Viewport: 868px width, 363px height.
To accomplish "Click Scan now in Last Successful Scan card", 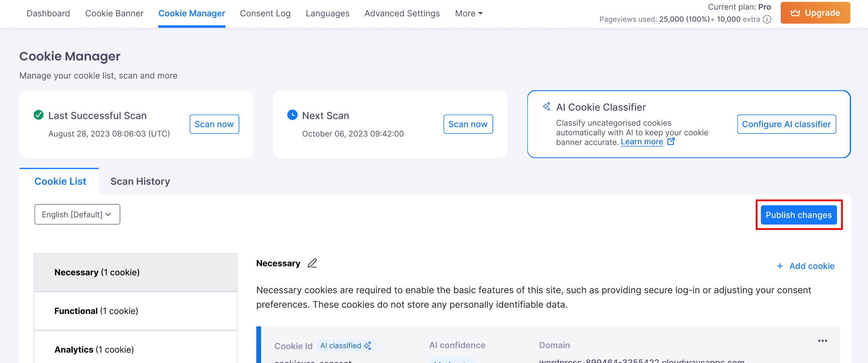I will click(214, 124).
